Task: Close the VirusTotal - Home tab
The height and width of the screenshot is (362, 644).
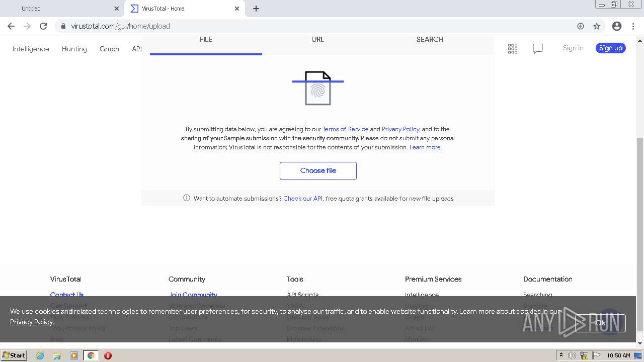Action: (x=237, y=9)
